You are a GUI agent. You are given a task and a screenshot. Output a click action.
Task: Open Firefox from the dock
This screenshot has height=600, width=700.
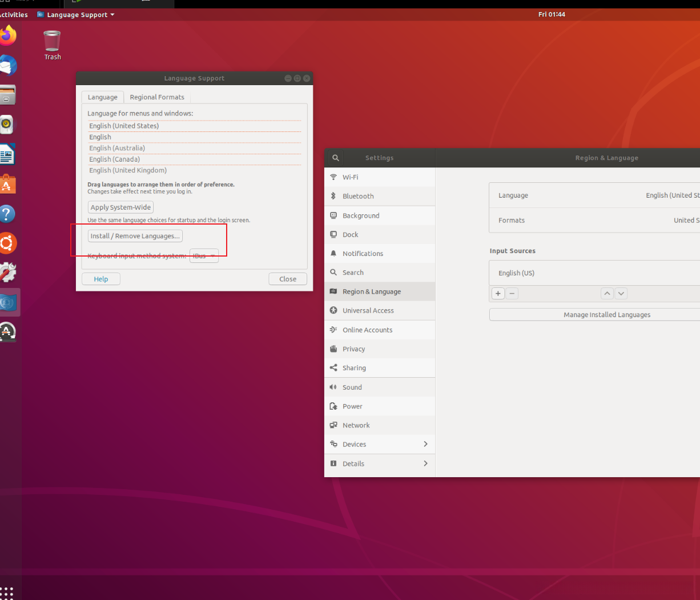(7, 35)
